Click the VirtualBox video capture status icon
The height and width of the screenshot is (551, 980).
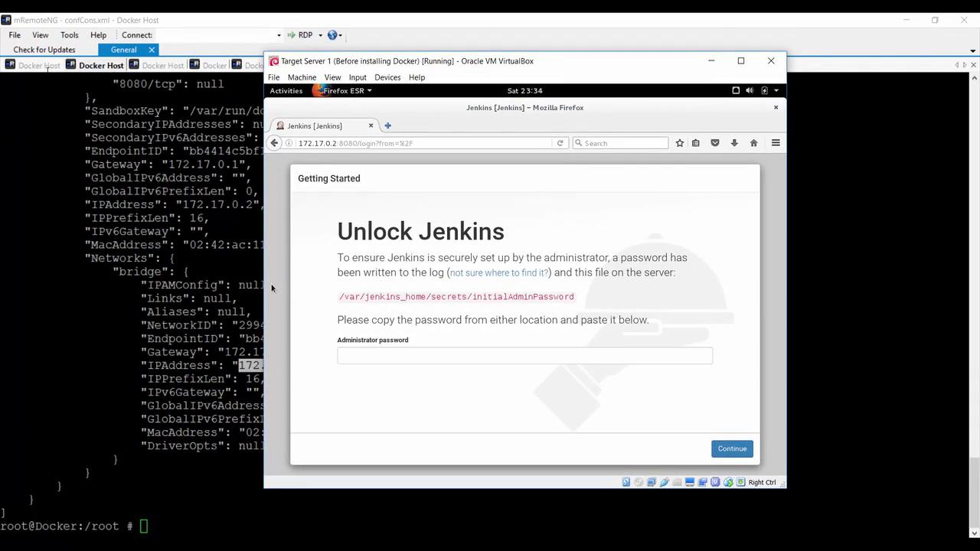click(x=703, y=482)
